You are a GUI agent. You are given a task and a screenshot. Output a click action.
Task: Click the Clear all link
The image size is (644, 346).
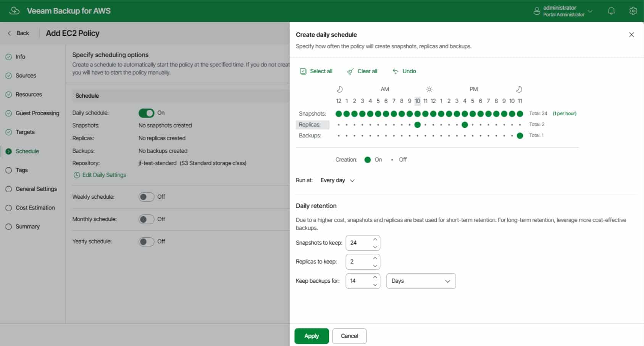367,71
